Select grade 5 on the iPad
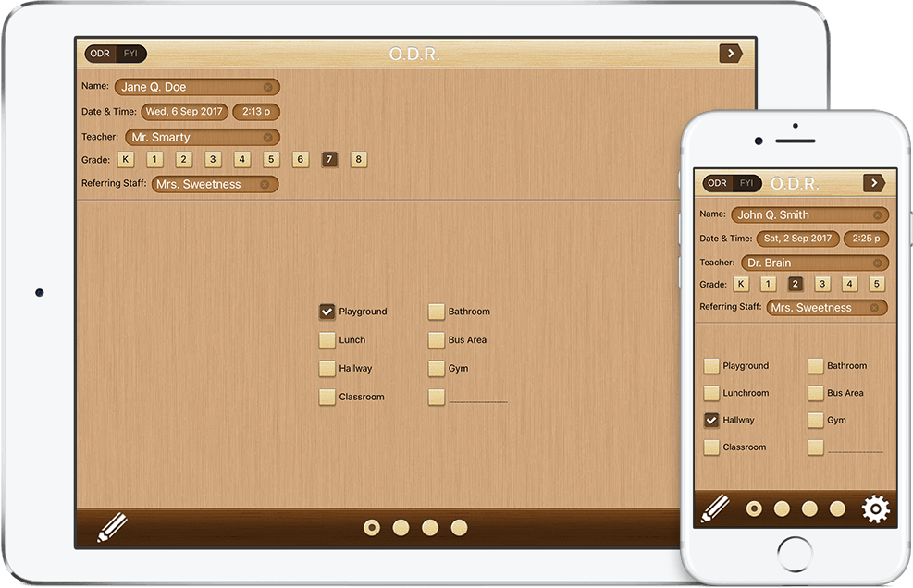This screenshot has width=913, height=588. [x=271, y=160]
